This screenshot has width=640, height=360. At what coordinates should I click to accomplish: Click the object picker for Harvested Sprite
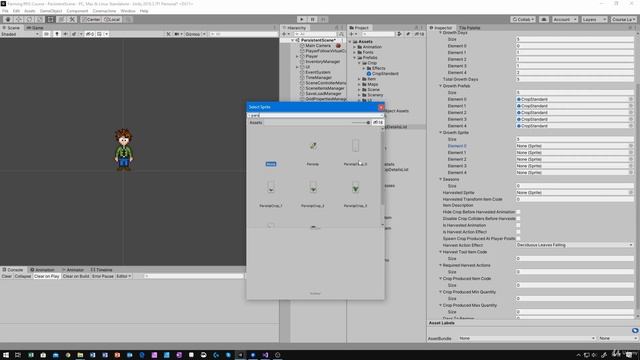tap(631, 193)
